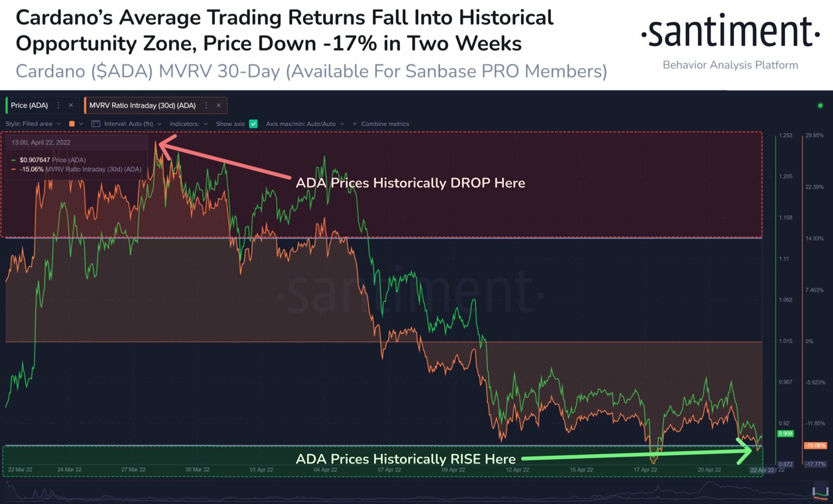Close the MVRV Ratio Intraday metric

[x=219, y=105]
